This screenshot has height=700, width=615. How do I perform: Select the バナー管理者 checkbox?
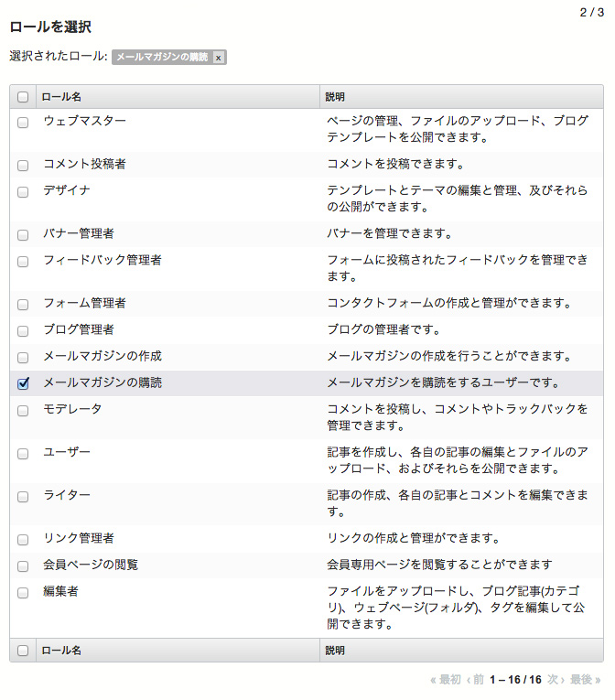23,235
